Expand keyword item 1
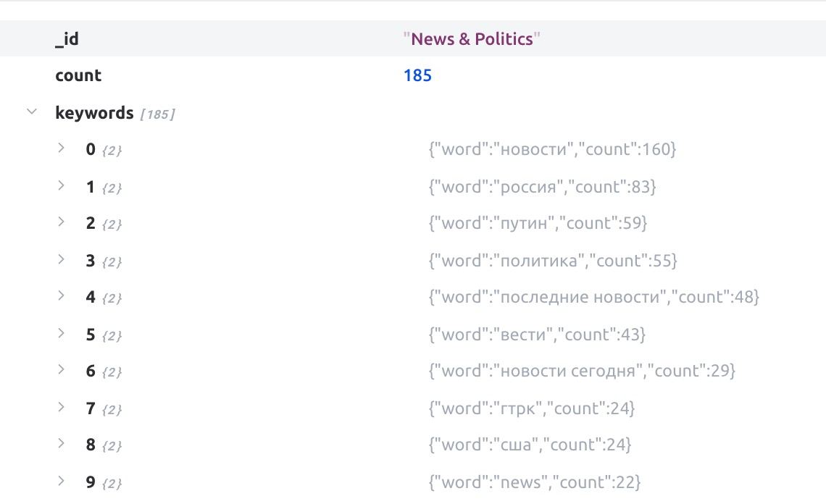 61,186
